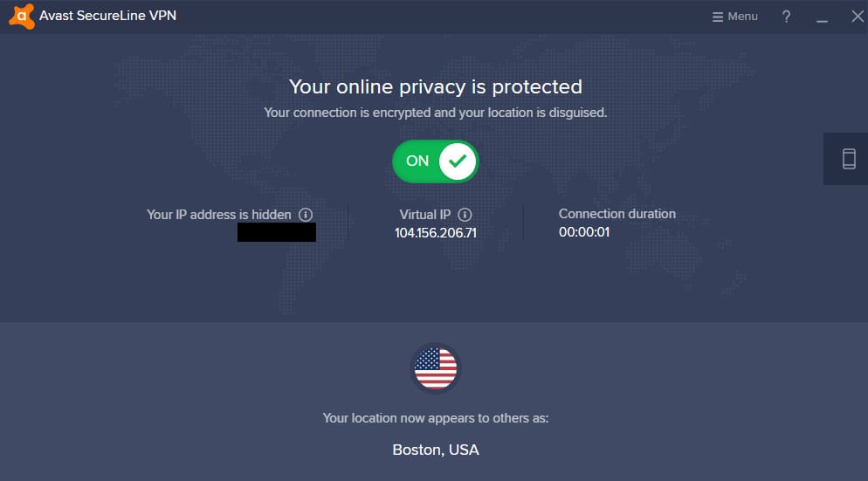Click the "Virtual IP" label text

point(425,215)
